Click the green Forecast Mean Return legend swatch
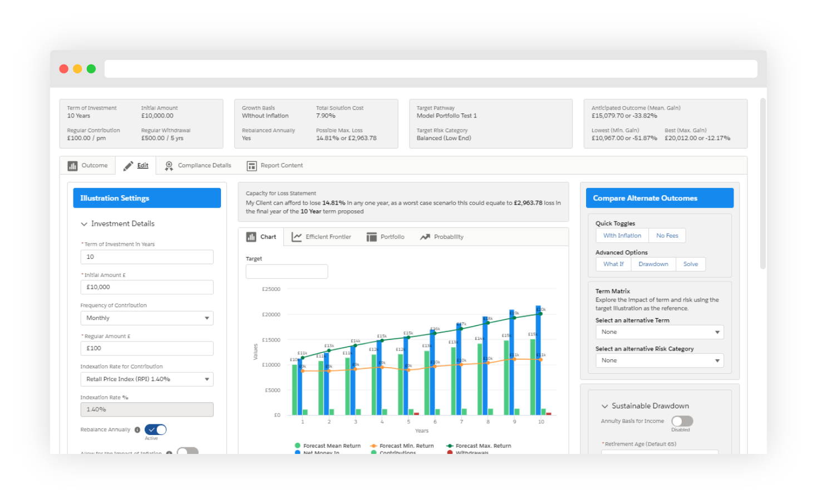817x504 pixels. coord(298,446)
